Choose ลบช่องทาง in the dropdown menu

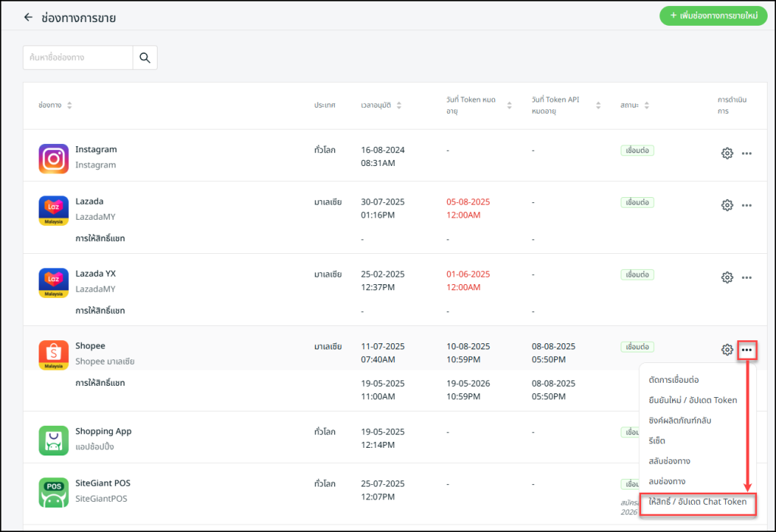click(667, 481)
